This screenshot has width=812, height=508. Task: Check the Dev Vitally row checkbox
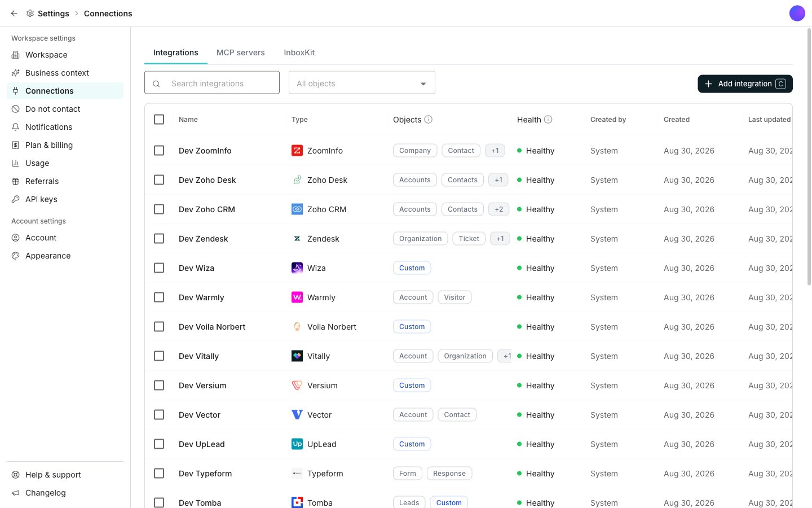[159, 356]
